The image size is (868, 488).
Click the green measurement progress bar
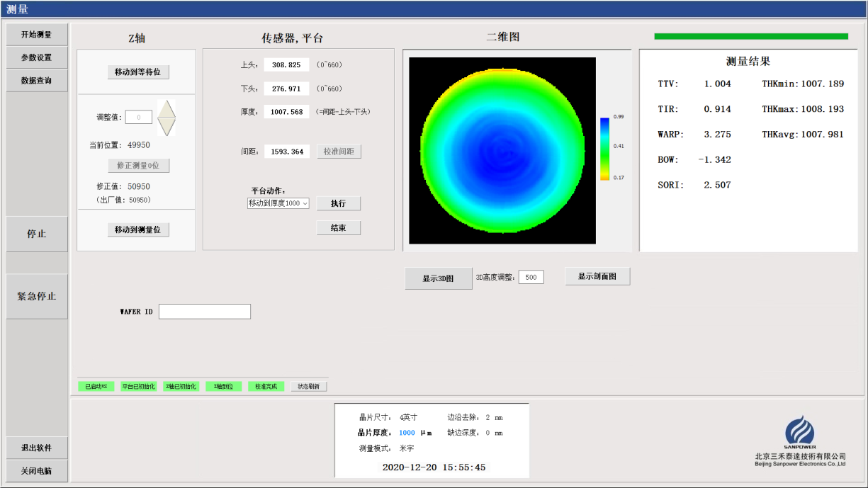pyautogui.click(x=750, y=36)
